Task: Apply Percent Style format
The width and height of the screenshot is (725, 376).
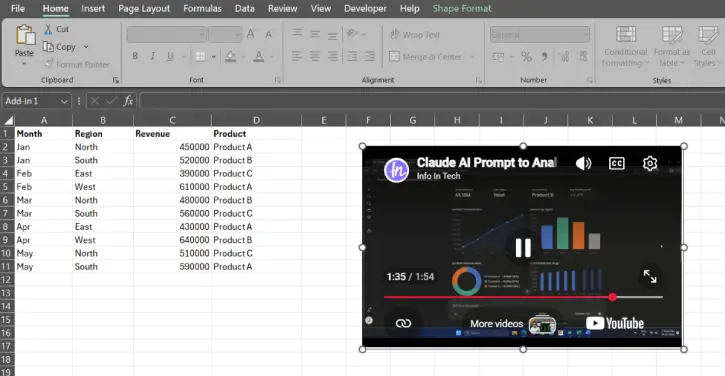Action: [x=526, y=57]
